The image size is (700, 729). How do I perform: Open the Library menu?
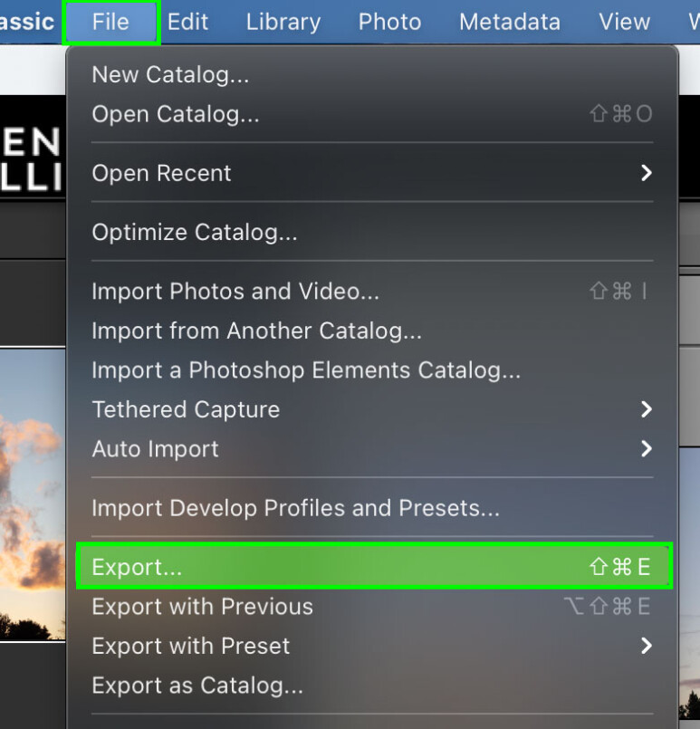tap(283, 22)
